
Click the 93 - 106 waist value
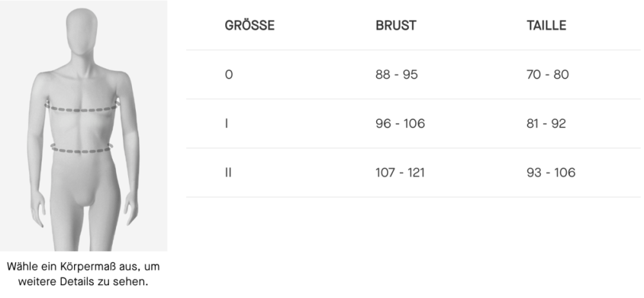(x=551, y=172)
